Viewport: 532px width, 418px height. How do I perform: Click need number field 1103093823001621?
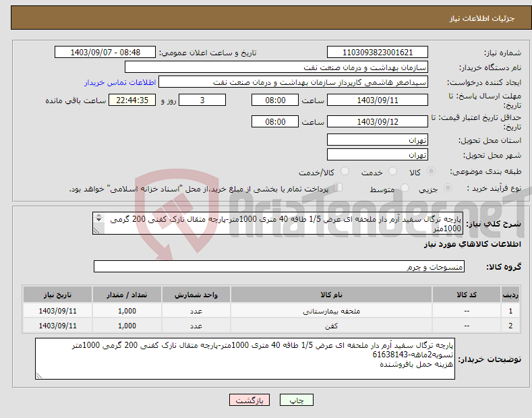click(378, 53)
